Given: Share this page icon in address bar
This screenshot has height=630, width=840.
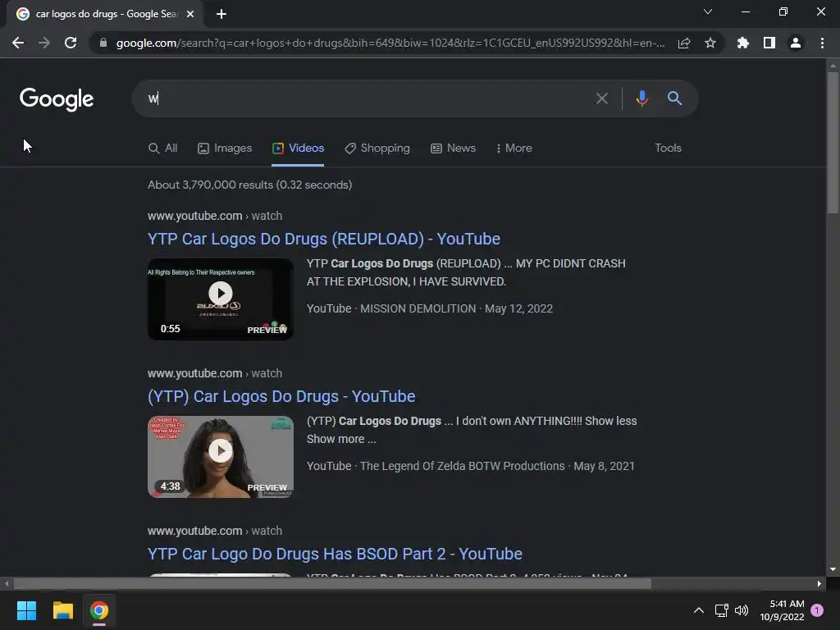Looking at the screenshot, I should pyautogui.click(x=684, y=43).
